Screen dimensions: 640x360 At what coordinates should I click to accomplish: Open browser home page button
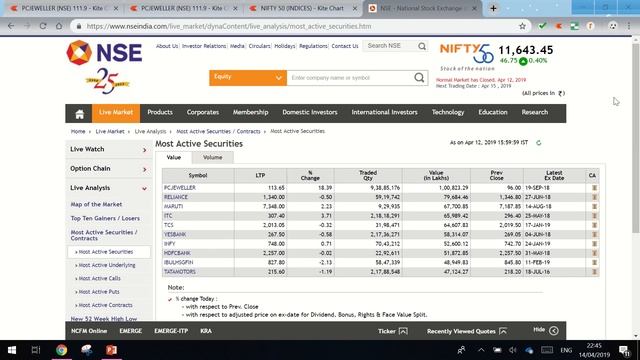59,26
